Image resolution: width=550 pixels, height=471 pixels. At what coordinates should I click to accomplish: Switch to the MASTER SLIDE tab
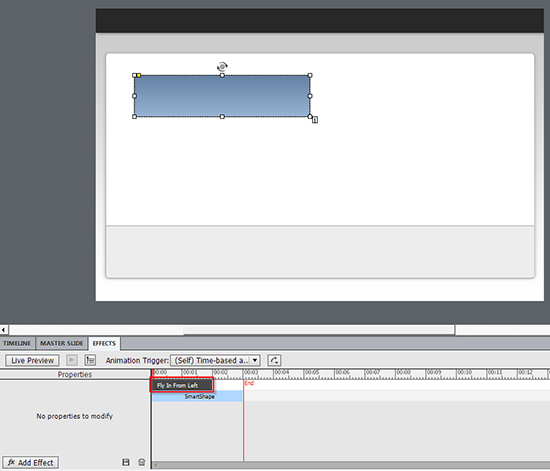pos(61,343)
